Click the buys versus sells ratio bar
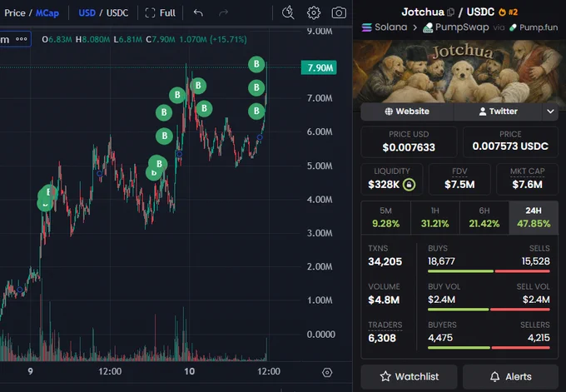Screen dimensions: 566x392 (x=489, y=271)
